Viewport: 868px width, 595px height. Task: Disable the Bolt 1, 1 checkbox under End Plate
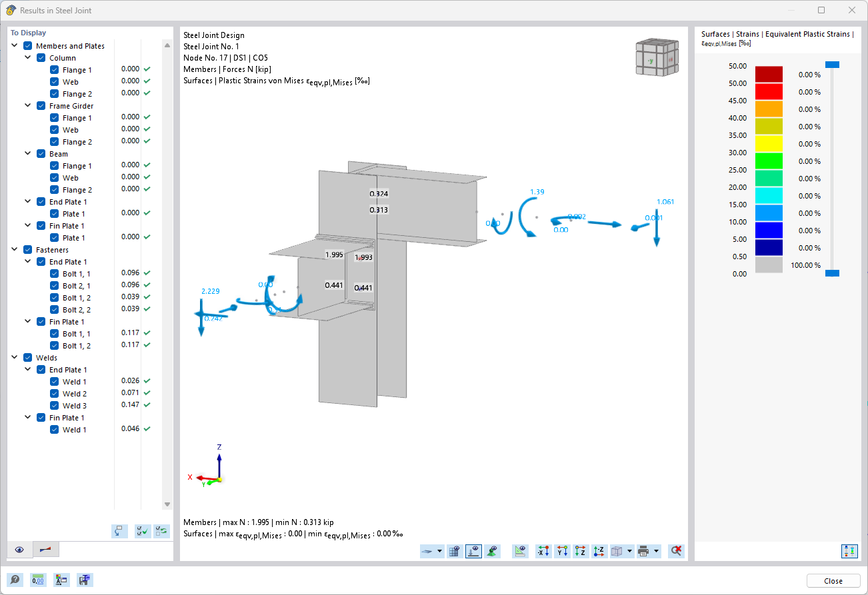tap(54, 273)
